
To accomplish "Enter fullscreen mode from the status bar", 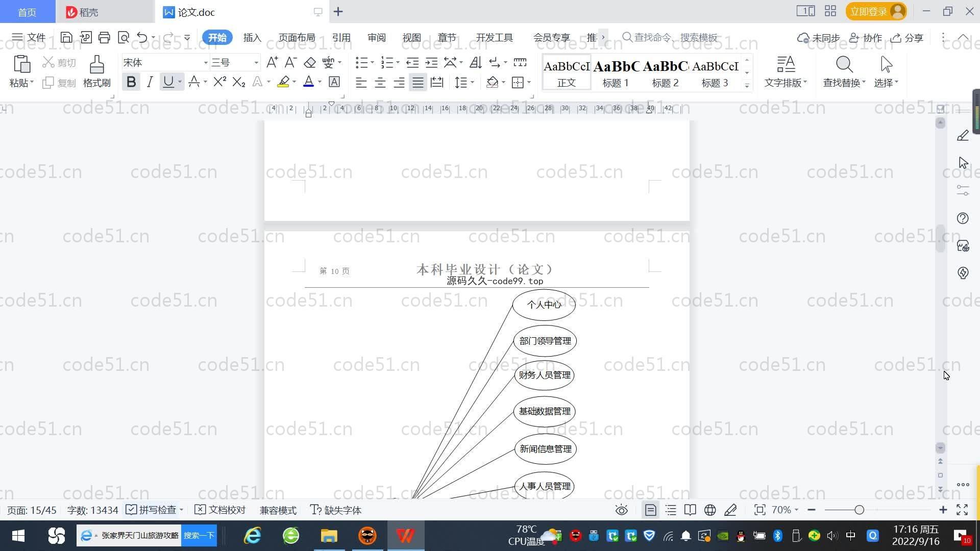I will (962, 510).
